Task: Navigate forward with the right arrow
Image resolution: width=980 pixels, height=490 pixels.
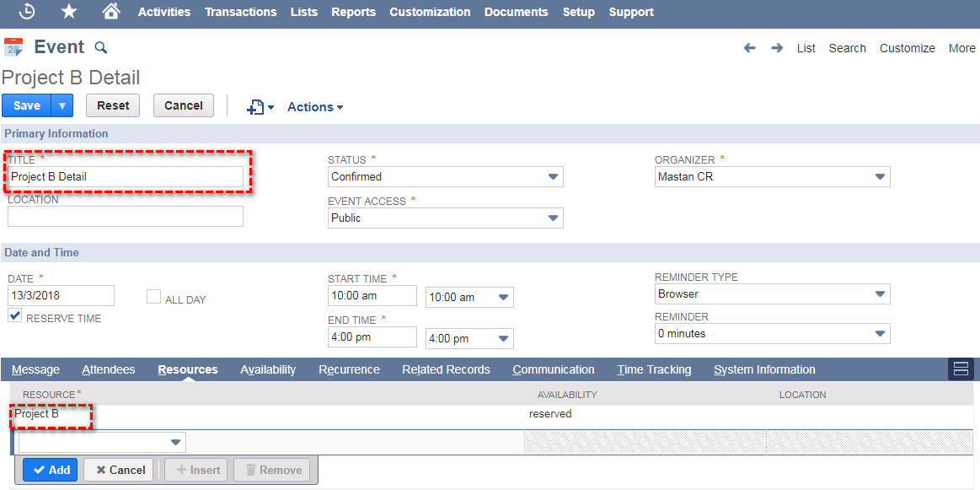Action: pyautogui.click(x=774, y=48)
